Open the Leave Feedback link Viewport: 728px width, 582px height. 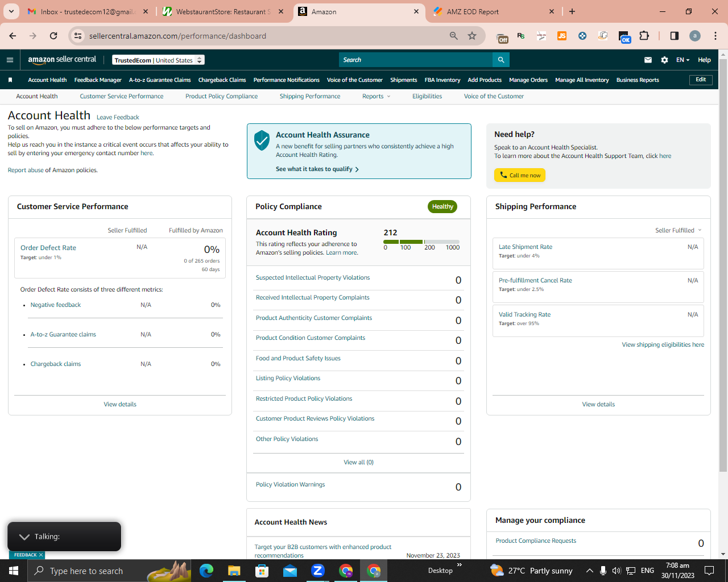pyautogui.click(x=118, y=118)
